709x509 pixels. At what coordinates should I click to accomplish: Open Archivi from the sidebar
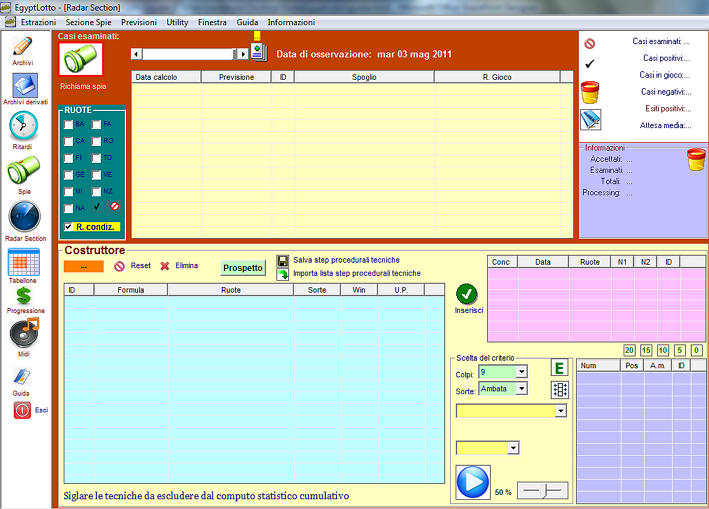(x=23, y=47)
